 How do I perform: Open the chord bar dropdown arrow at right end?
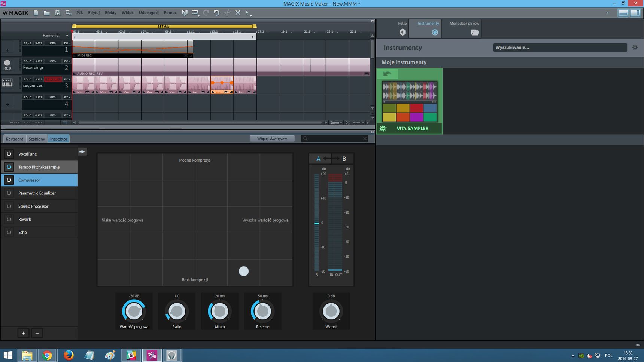[252, 37]
